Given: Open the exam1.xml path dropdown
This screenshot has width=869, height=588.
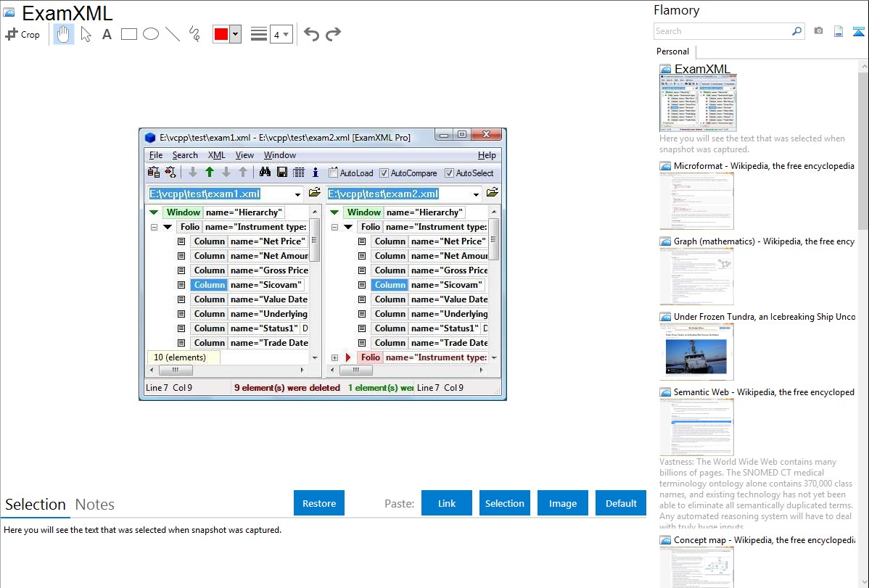Looking at the screenshot, I should [x=297, y=194].
